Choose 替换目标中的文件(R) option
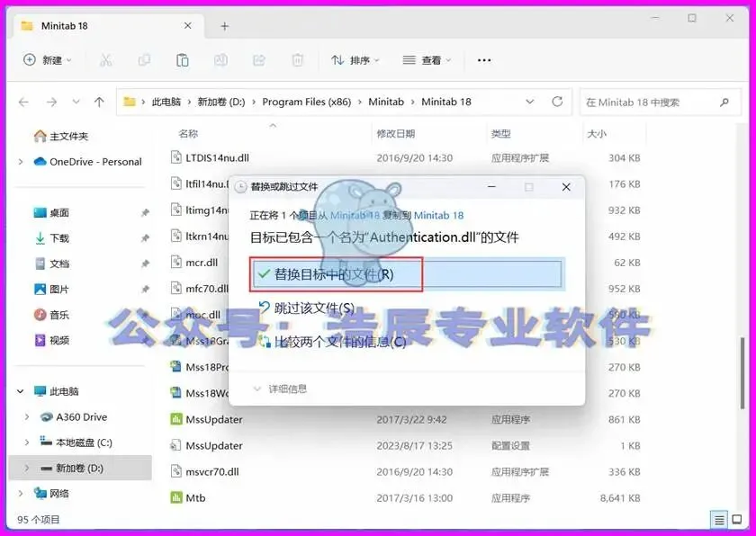Viewport: 756px width, 536px height. click(407, 274)
